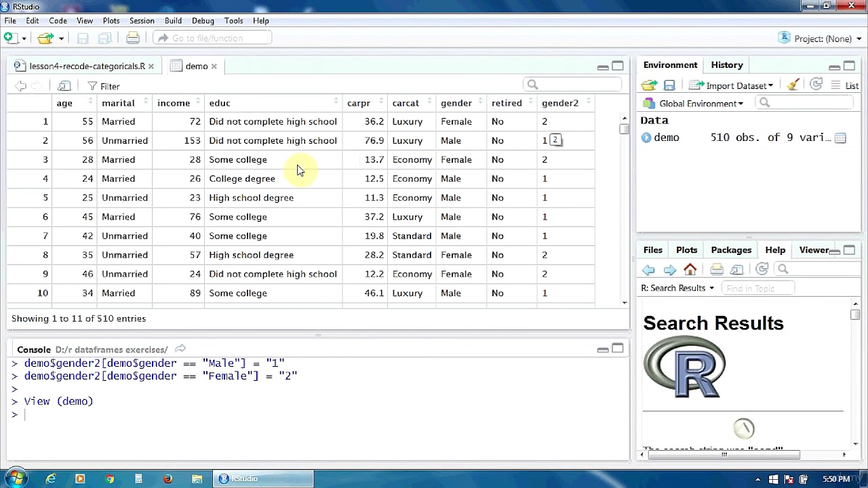Screen dimensions: 868x488
Task: Click the console working directory arrow icon
Action: (180, 349)
